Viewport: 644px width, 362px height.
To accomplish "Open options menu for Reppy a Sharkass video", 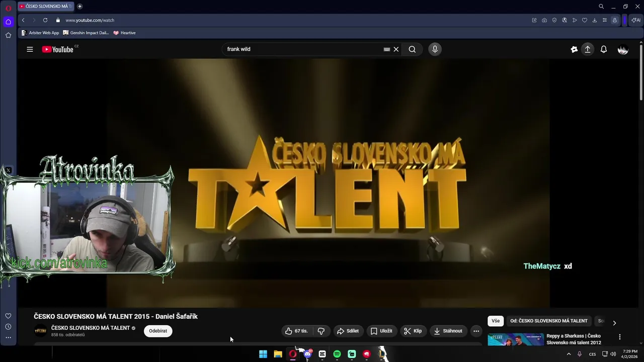I will tap(620, 337).
